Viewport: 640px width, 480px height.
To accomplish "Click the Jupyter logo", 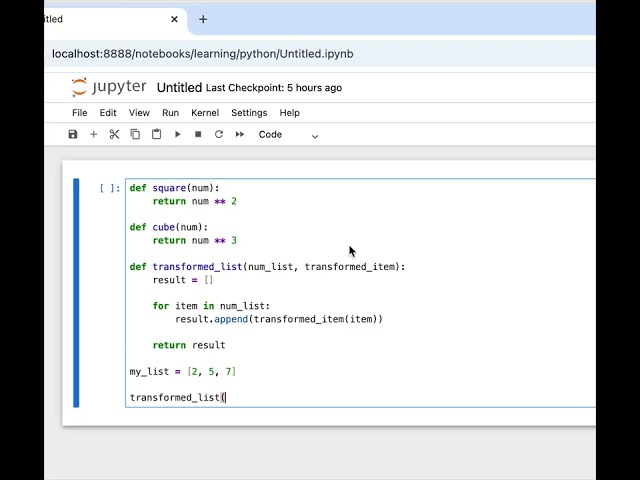I will [x=109, y=87].
